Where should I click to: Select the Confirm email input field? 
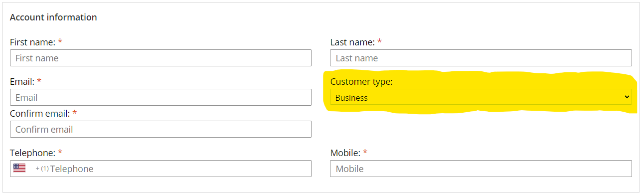point(161,129)
